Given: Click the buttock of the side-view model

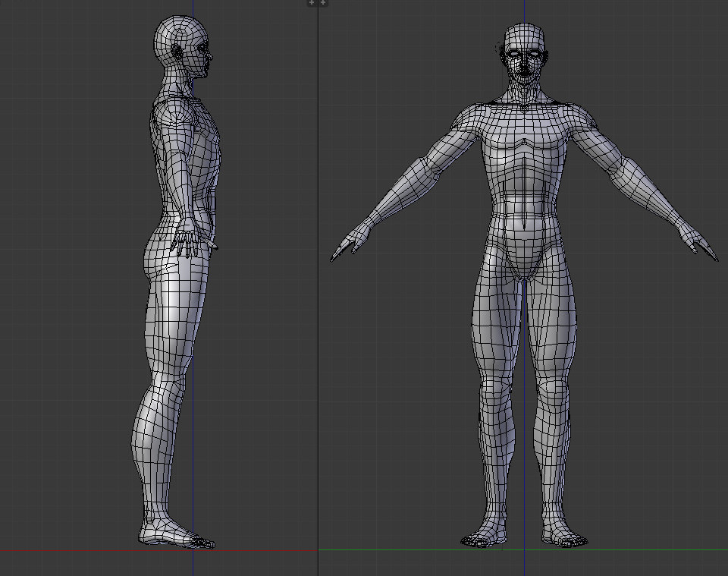Looking at the screenshot, I should tap(152, 258).
